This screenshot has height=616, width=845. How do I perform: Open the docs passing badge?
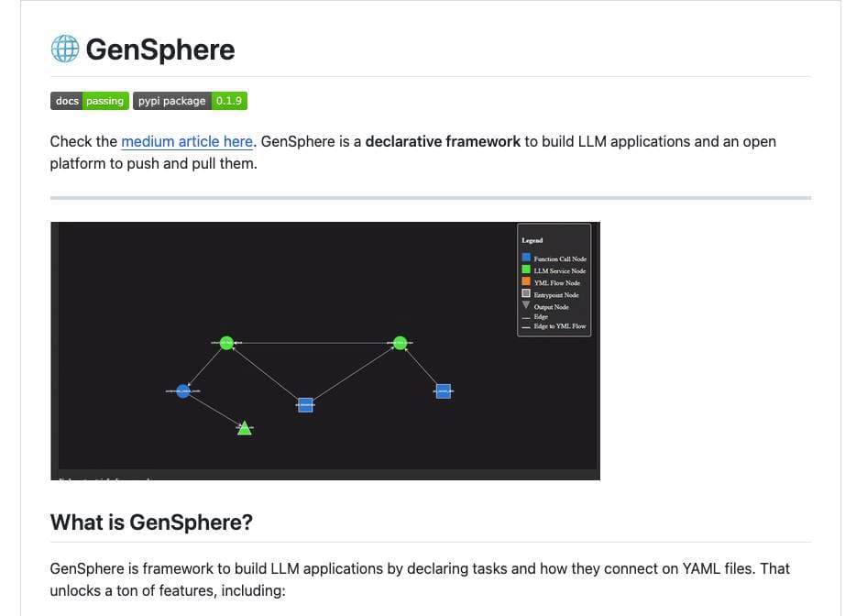pos(90,101)
